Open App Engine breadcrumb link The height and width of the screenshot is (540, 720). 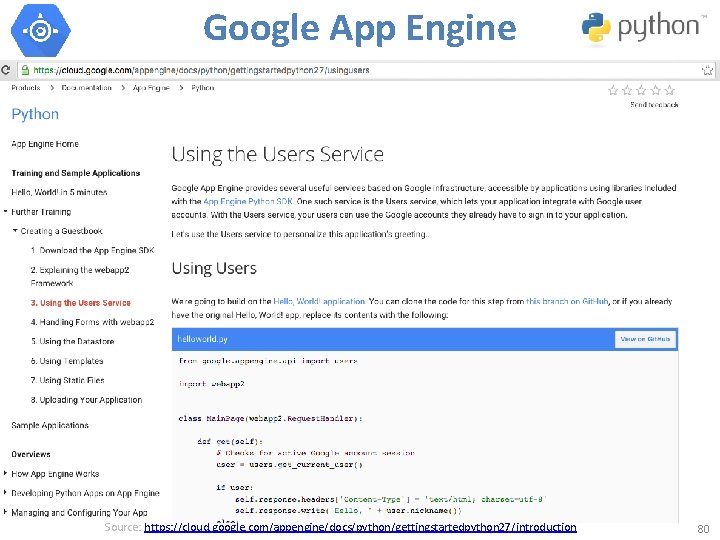coord(151,88)
